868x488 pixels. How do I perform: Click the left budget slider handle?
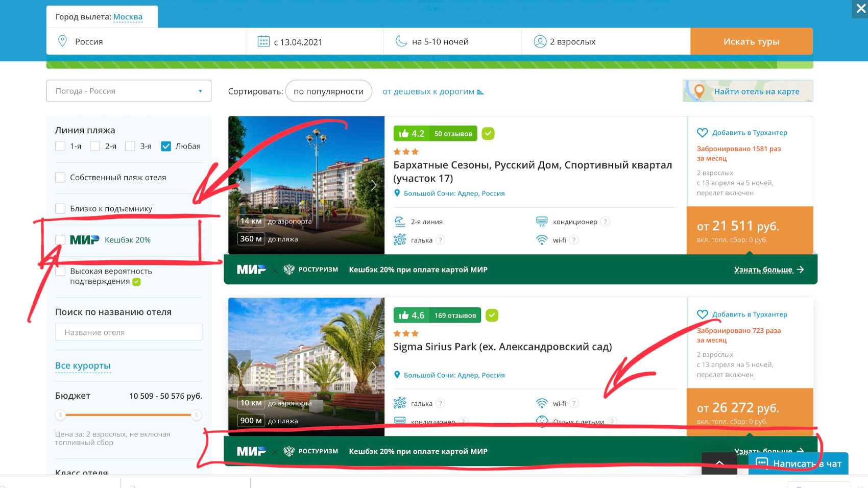(60, 415)
